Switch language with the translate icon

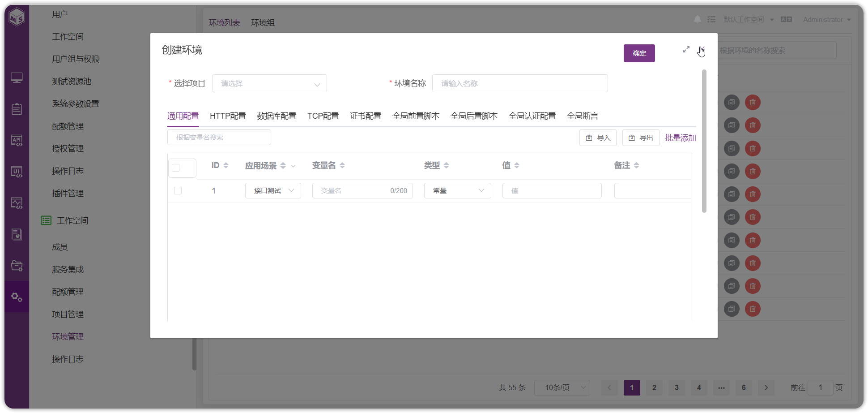click(786, 19)
